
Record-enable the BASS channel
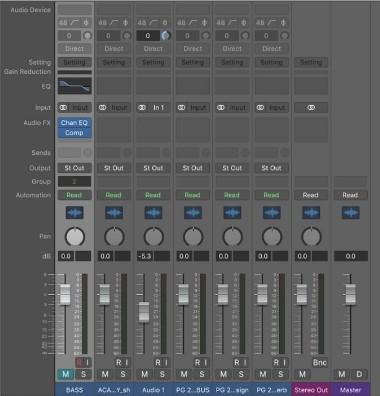point(79,362)
